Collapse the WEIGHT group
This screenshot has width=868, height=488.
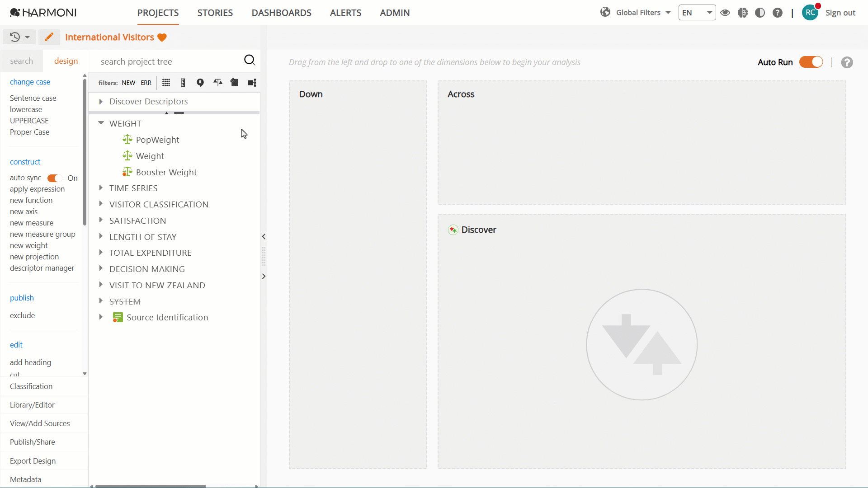pos(101,123)
